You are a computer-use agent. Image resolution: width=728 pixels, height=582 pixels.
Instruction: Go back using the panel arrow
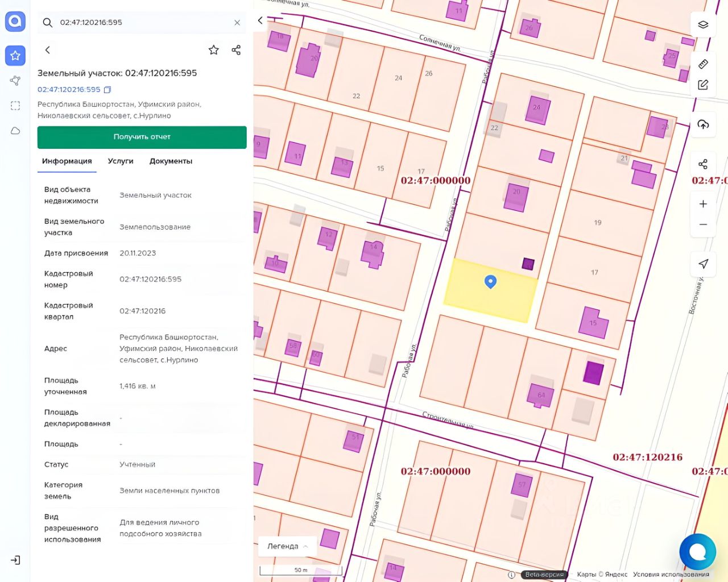click(48, 50)
